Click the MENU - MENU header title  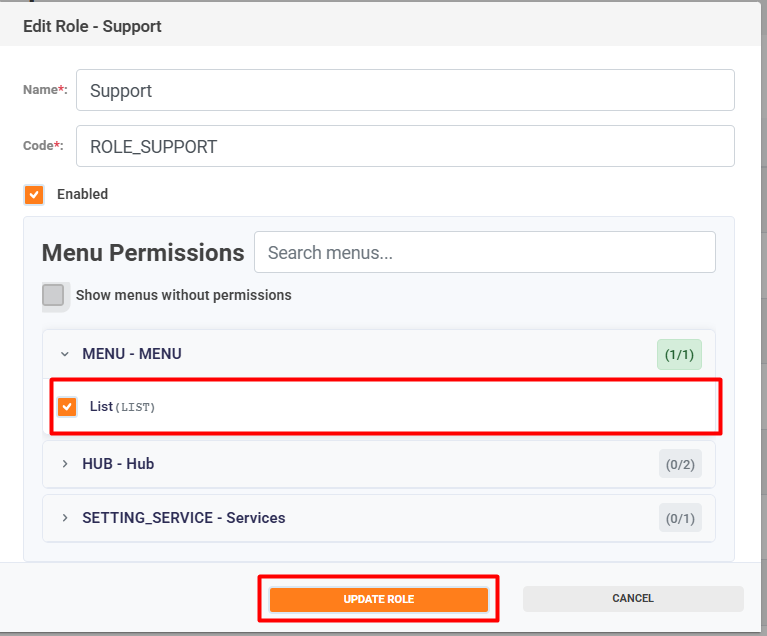pyautogui.click(x=131, y=354)
